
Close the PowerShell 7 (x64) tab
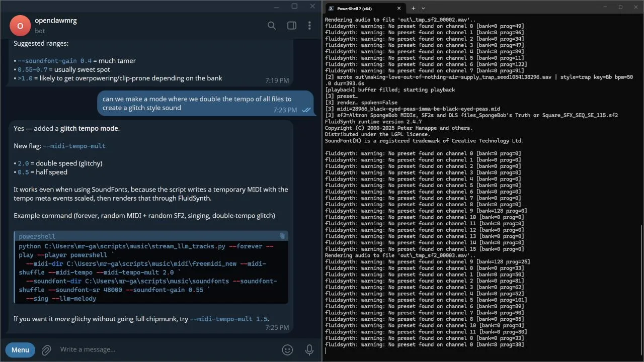tap(399, 8)
